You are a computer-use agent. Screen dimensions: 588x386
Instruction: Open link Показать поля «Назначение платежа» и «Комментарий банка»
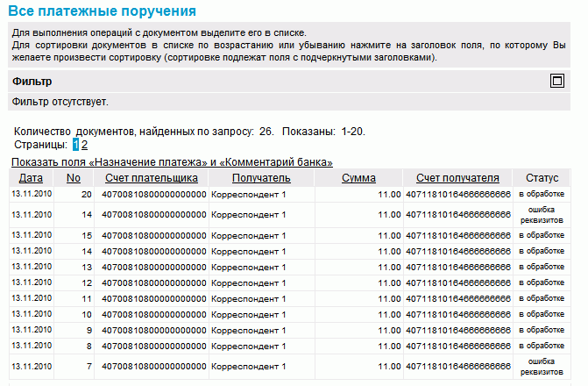click(x=172, y=162)
